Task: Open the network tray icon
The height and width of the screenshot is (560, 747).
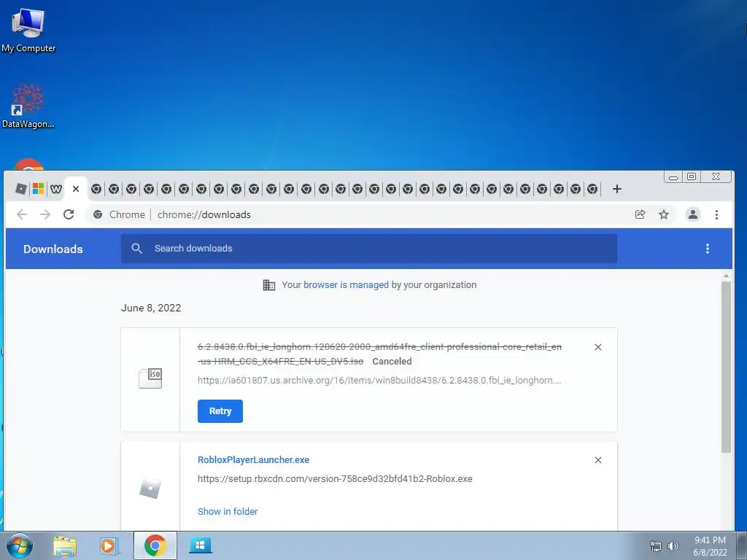Action: click(656, 546)
